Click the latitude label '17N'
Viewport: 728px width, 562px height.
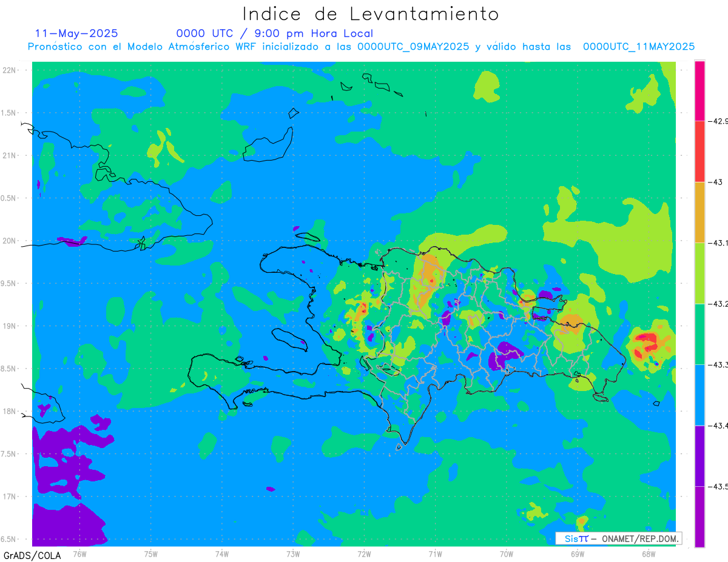point(9,497)
